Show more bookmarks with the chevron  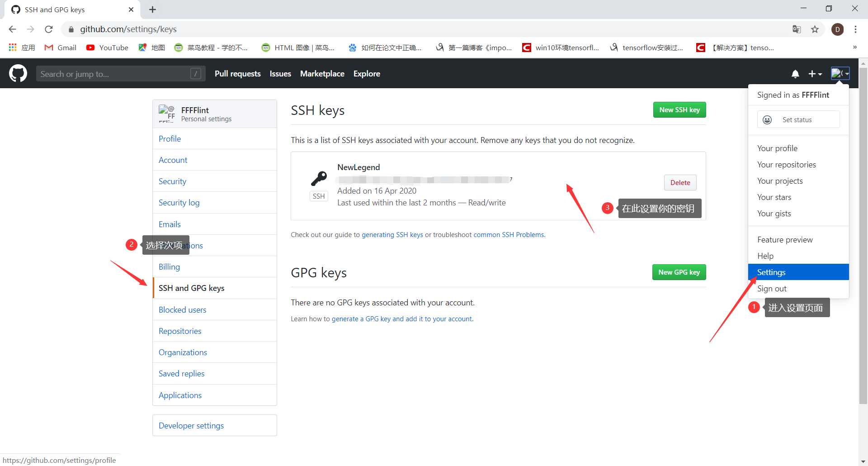[x=854, y=47]
